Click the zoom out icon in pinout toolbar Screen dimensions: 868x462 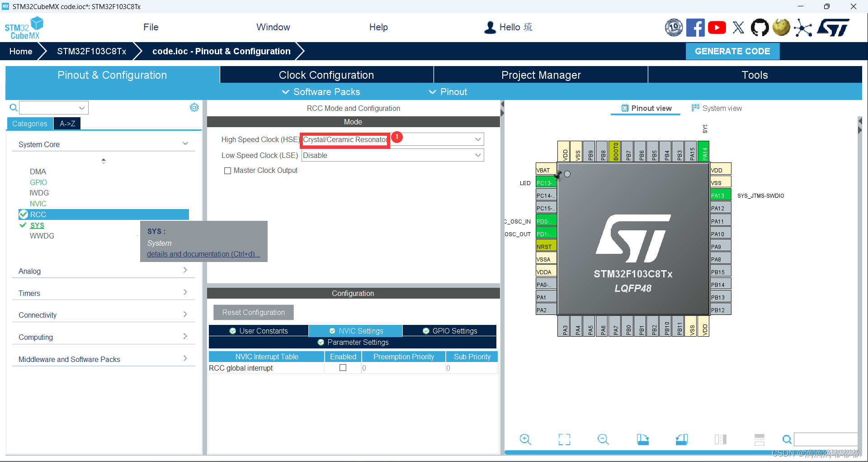pos(603,439)
